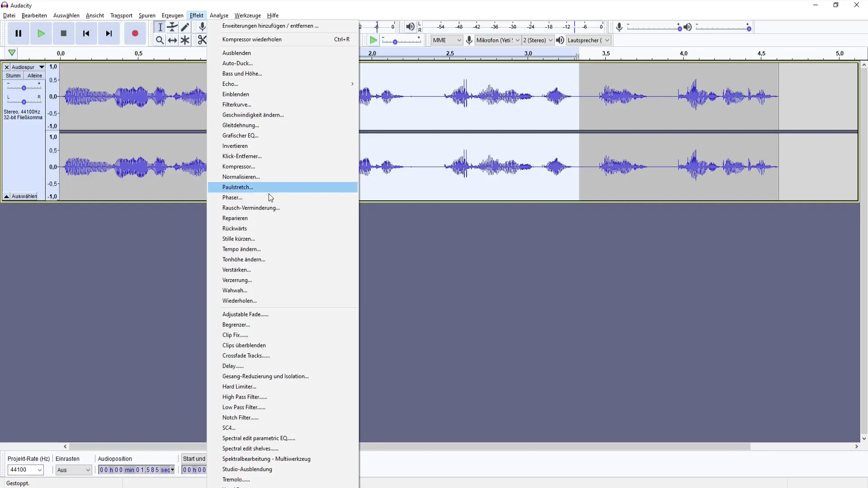Click the Auswählen track button

click(x=24, y=196)
